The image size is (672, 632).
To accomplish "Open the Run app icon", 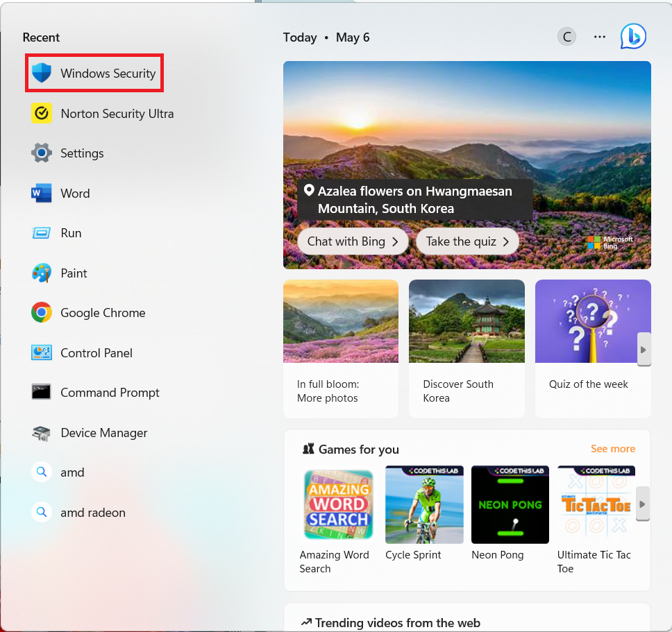I will tap(42, 233).
